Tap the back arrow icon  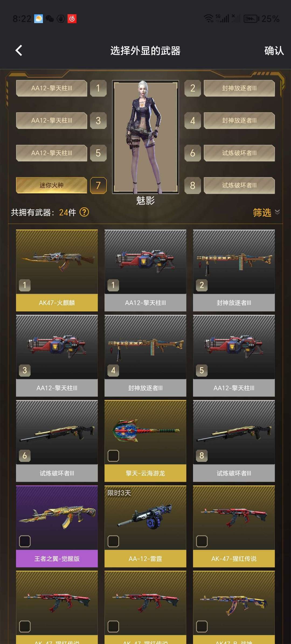(19, 50)
